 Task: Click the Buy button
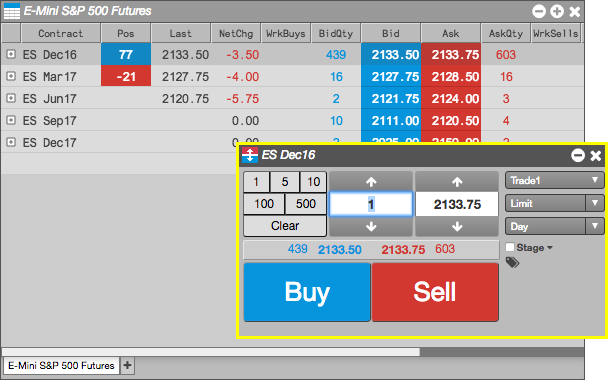[x=307, y=292]
